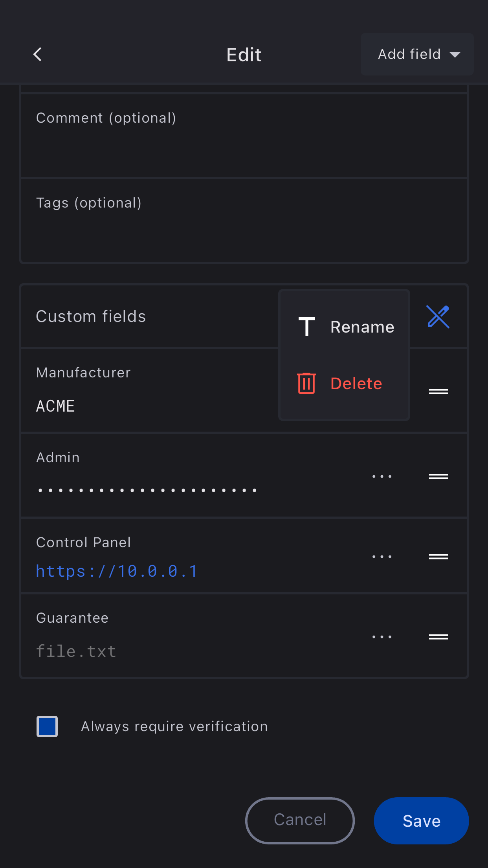Click into the Comment (optional) field
Viewport: 488px width, 868px height.
coord(244,136)
